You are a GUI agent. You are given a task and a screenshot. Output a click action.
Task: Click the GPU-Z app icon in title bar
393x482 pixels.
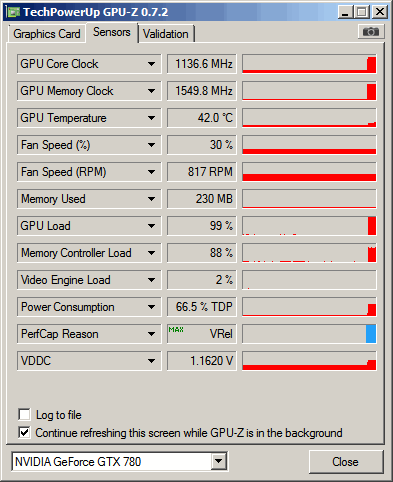click(14, 12)
